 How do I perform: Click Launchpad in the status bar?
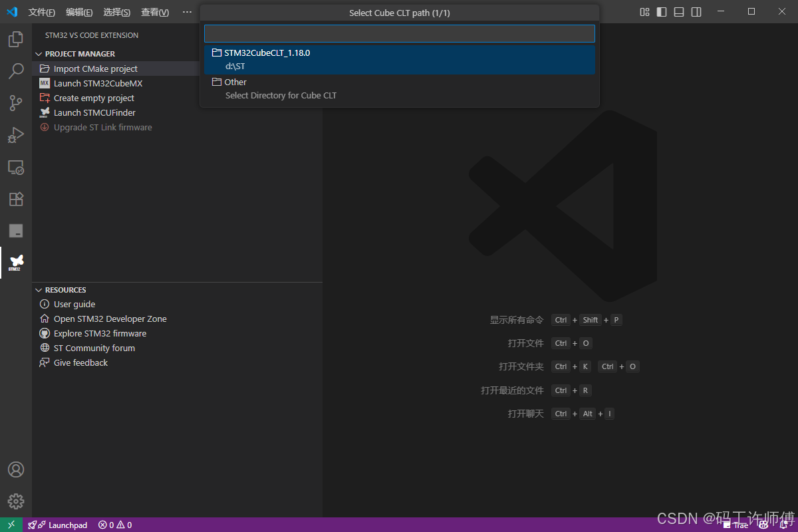(x=57, y=525)
